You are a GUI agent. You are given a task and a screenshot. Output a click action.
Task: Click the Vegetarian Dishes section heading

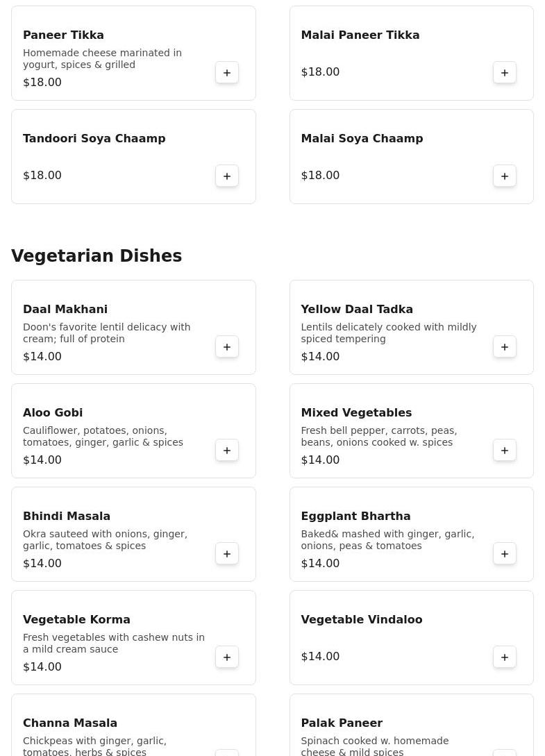[97, 256]
